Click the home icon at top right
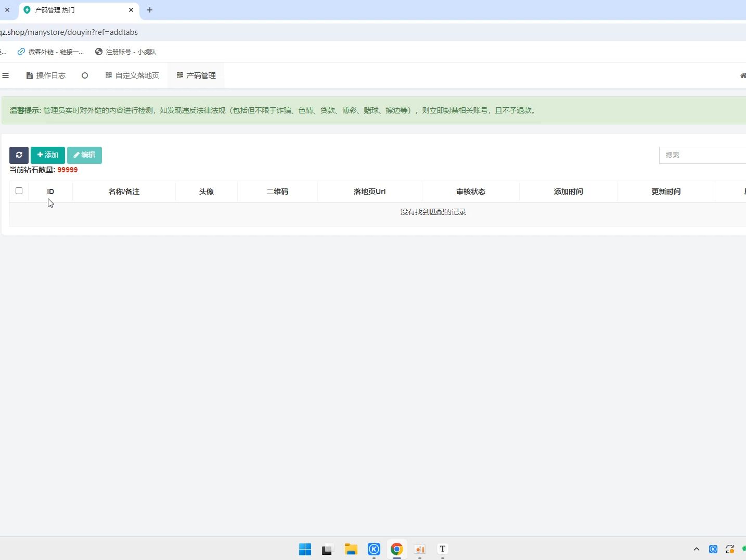This screenshot has height=560, width=746. (743, 75)
